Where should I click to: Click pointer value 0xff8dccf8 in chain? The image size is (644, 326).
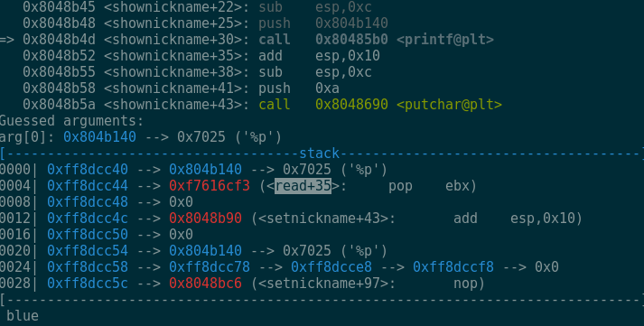(x=453, y=267)
